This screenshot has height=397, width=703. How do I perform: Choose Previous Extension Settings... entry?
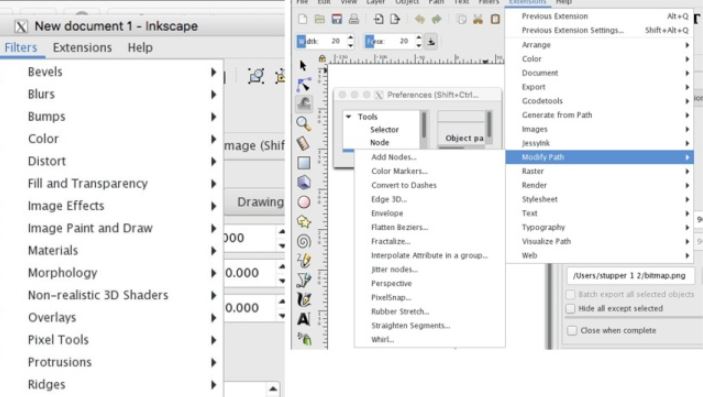point(599,30)
